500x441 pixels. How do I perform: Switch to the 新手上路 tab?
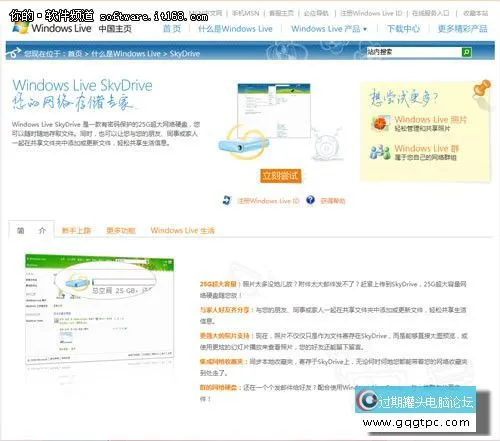(x=76, y=230)
